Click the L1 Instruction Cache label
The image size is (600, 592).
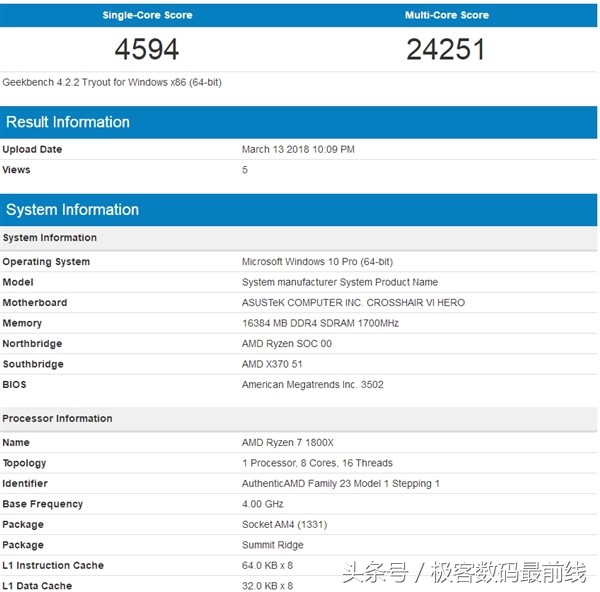click(x=53, y=566)
